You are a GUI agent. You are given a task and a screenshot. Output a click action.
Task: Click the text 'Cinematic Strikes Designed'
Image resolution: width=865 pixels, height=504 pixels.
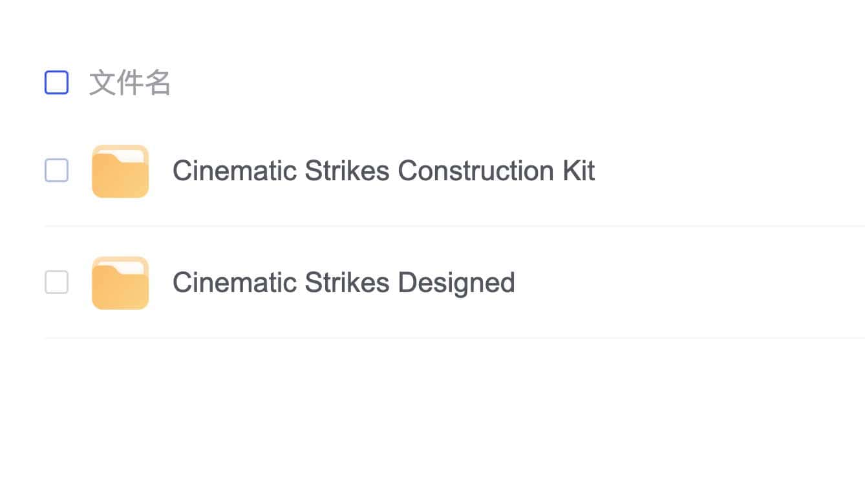[343, 283]
